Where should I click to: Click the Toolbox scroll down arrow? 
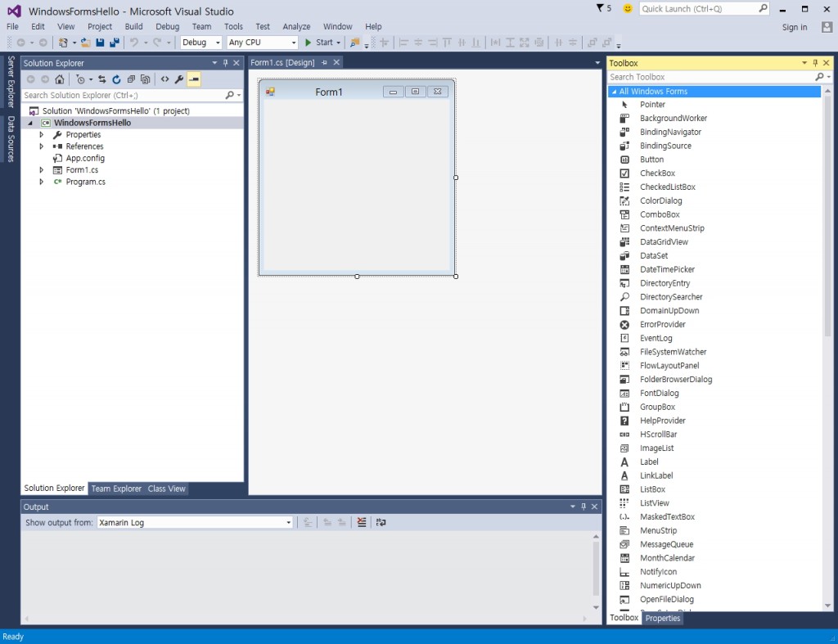coord(828,606)
